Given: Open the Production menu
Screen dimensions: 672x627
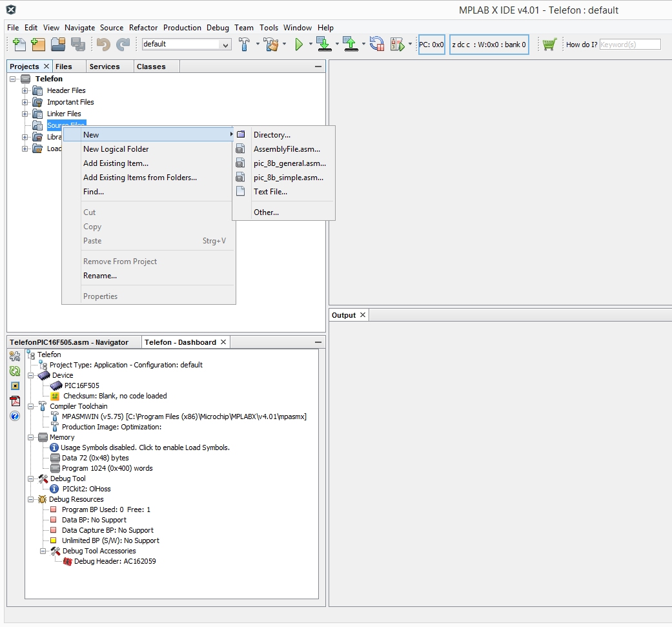Looking at the screenshot, I should (x=182, y=27).
